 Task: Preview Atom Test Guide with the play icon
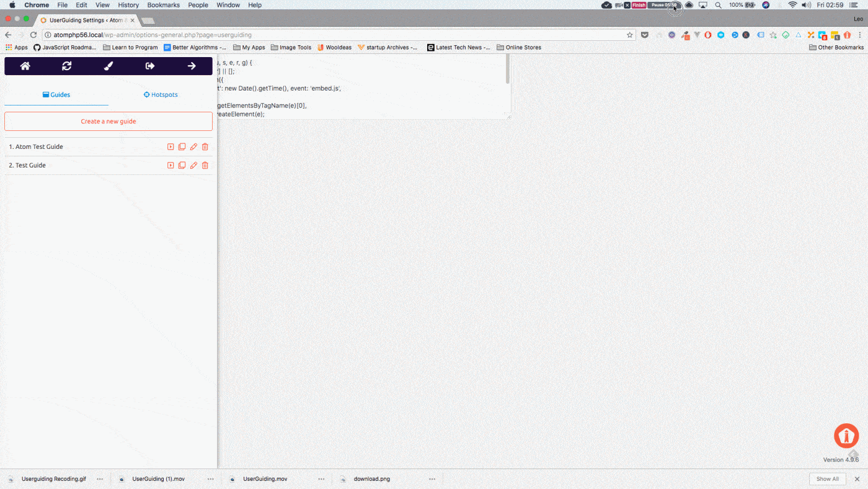point(170,146)
